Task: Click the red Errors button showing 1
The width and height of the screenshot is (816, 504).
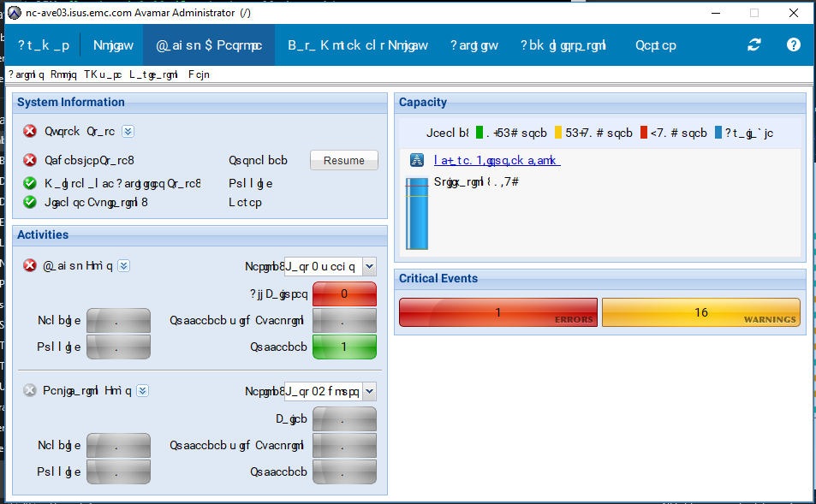Action: point(498,312)
